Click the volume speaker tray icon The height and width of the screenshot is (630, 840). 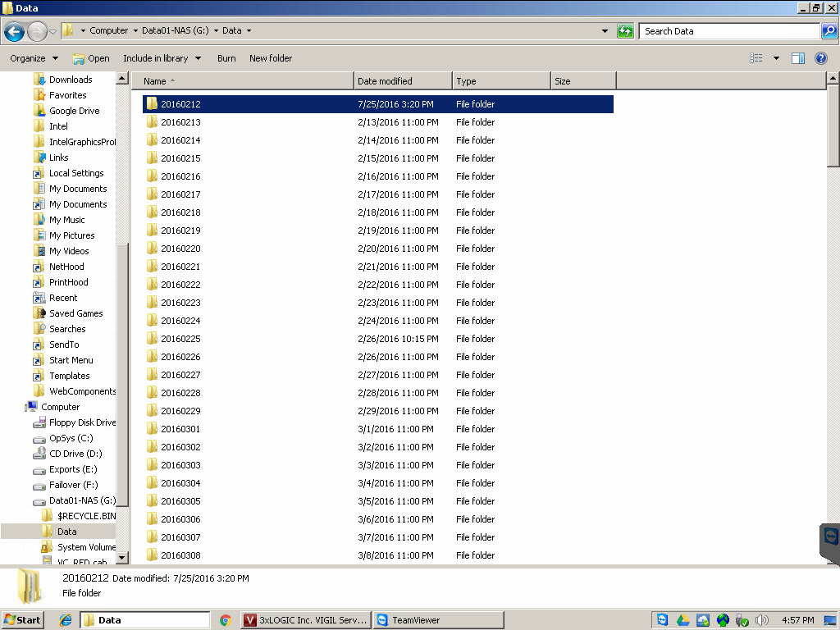761,620
